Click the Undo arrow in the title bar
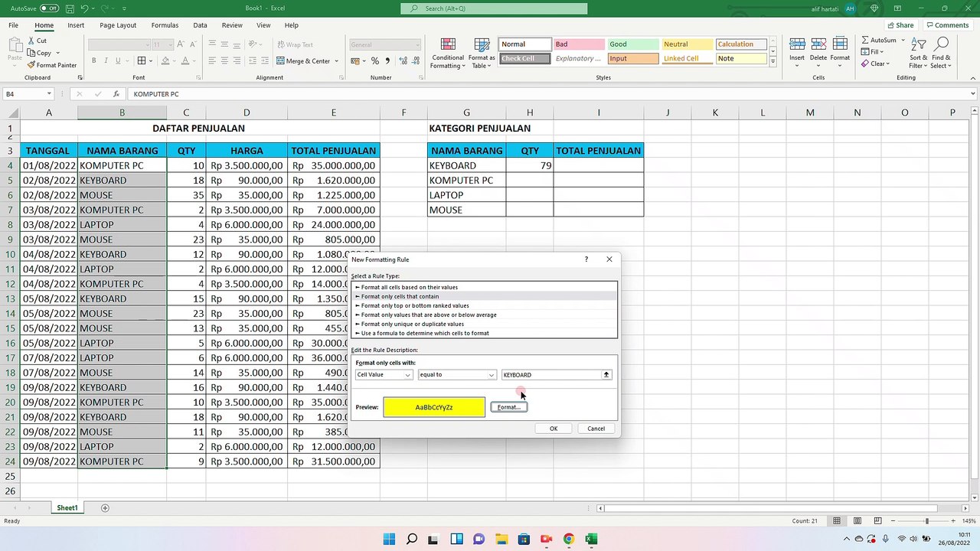Screen dimensions: 980x551 coord(86,8)
